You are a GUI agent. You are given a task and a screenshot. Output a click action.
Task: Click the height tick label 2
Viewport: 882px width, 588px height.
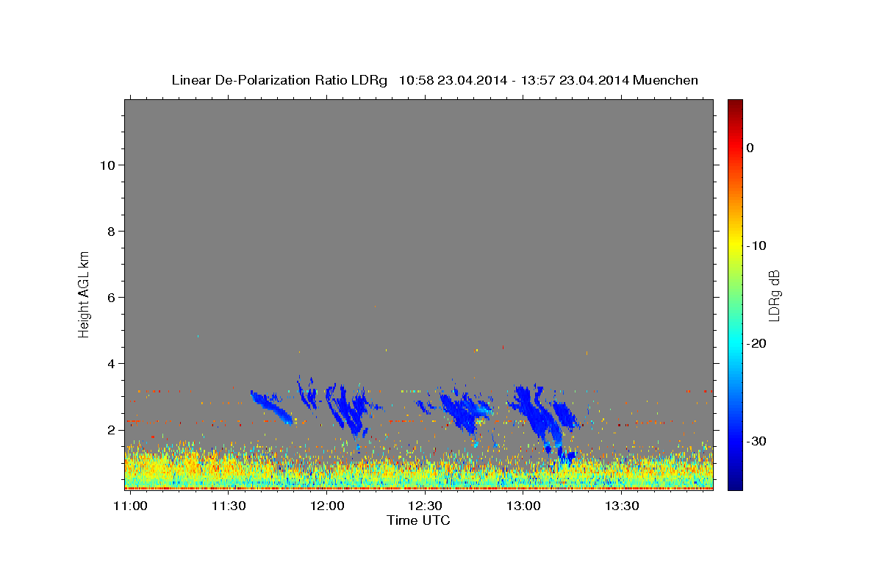click(111, 430)
